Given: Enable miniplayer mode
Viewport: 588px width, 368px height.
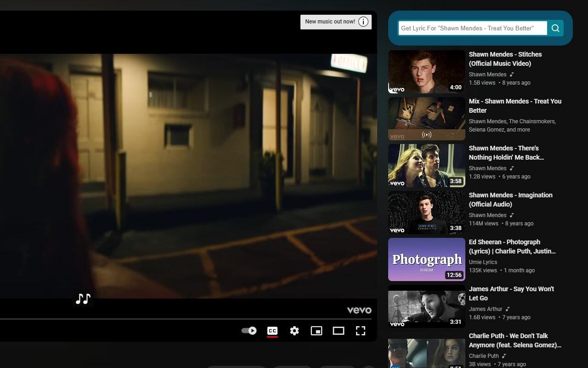Looking at the screenshot, I should [317, 331].
